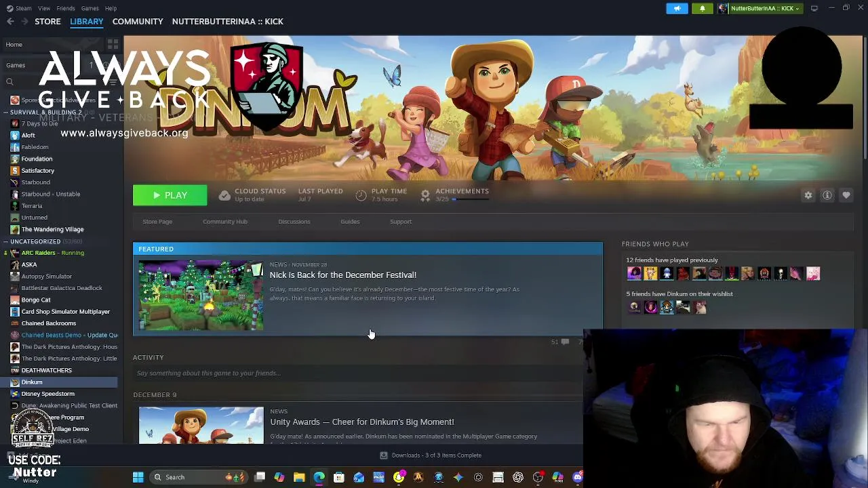Open the December Festival news thumbnail
The width and height of the screenshot is (868, 488).
coord(201,296)
